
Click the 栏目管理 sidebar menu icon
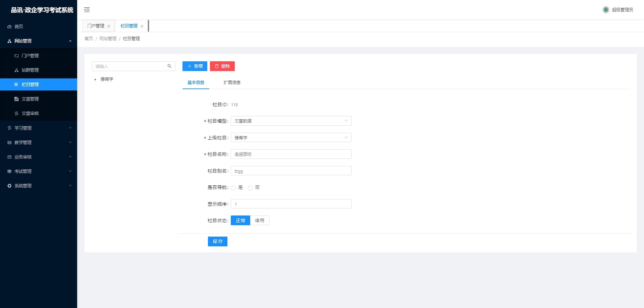pyautogui.click(x=16, y=84)
